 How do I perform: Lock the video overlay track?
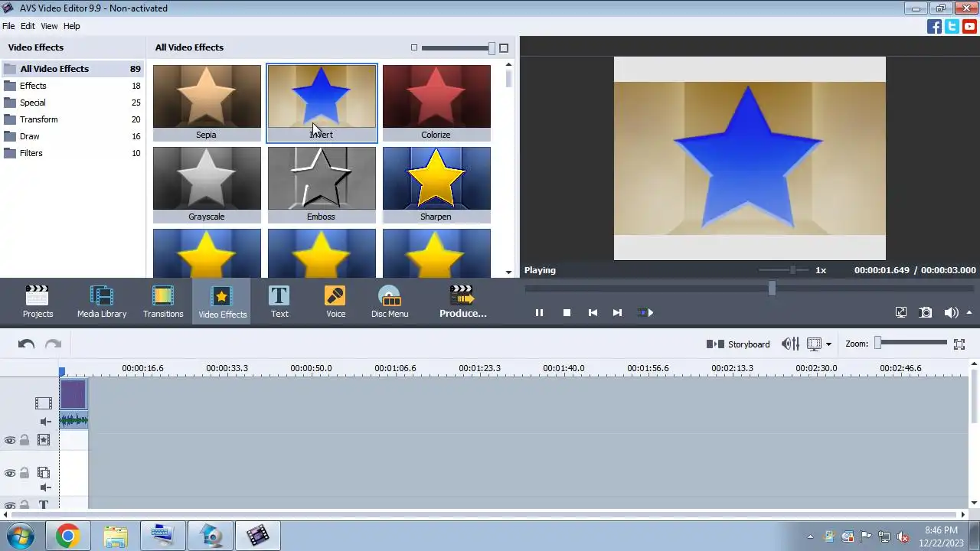tap(24, 473)
